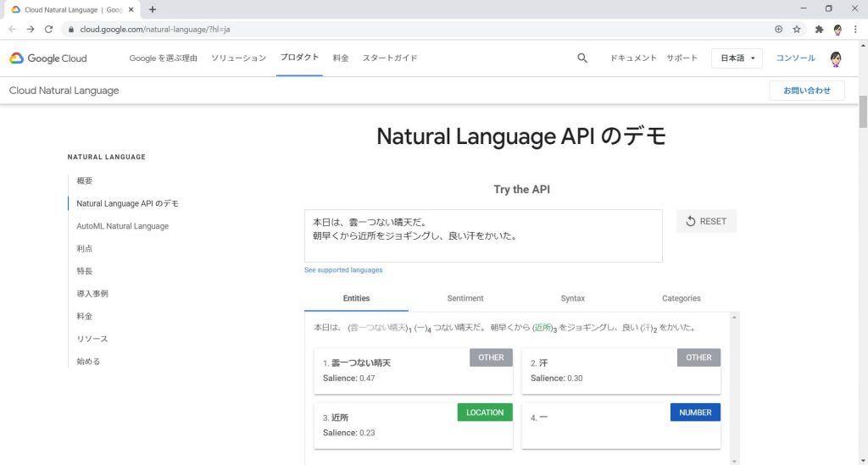Click the OTHER badge on 雲一つない晴天 card
The height and width of the screenshot is (465, 868).
point(491,357)
